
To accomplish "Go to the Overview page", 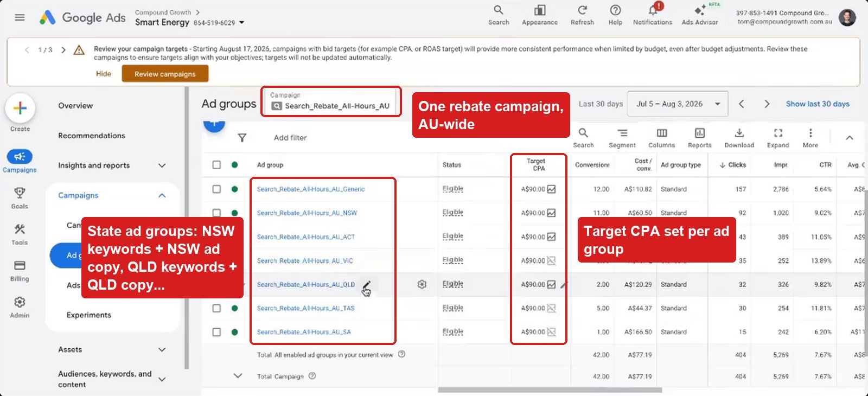I will click(x=75, y=106).
